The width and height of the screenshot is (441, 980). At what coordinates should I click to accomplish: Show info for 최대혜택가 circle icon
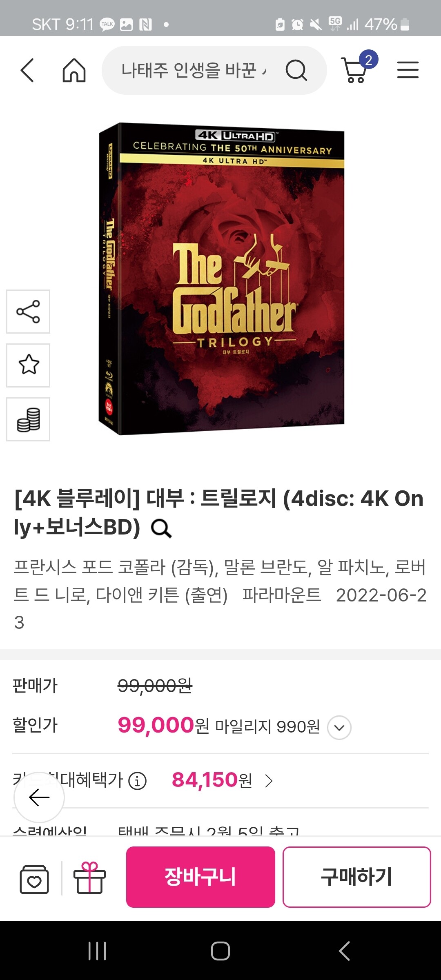(x=137, y=781)
